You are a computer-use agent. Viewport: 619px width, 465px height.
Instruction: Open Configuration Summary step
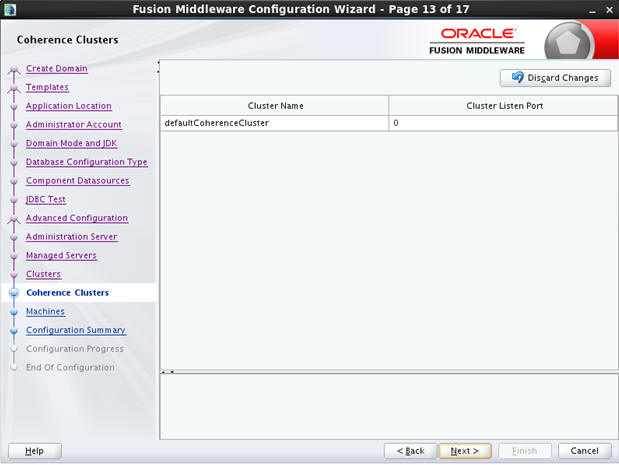point(76,330)
